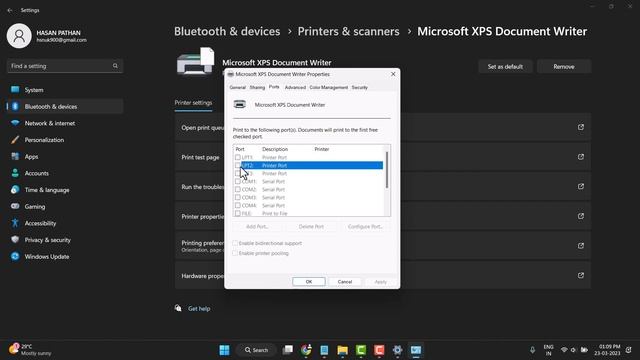This screenshot has width=640, height=360.
Task: Click the search magnifier in Find a setting
Action: pos(115,66)
